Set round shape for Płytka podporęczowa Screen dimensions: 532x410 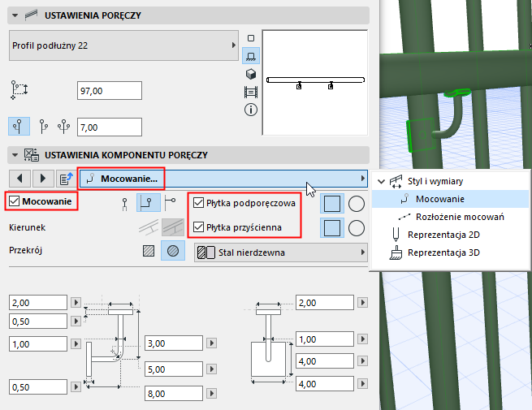click(357, 204)
